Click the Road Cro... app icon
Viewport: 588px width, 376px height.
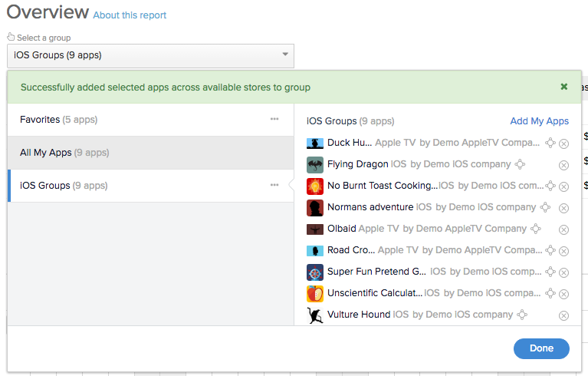coord(315,251)
